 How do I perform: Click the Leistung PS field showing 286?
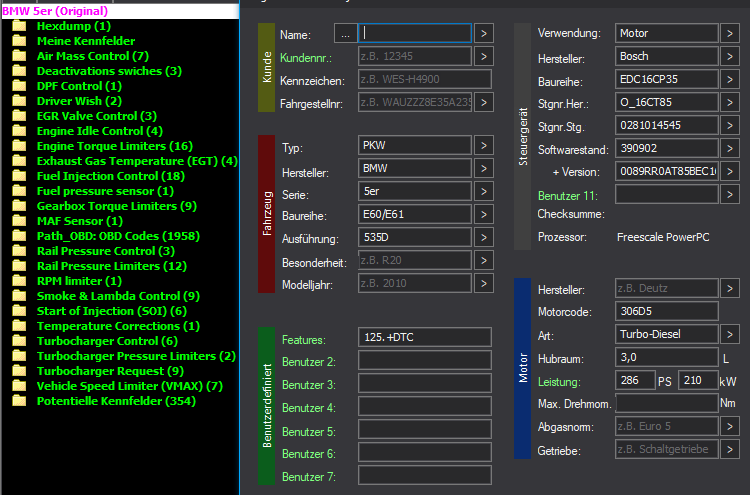(635, 380)
